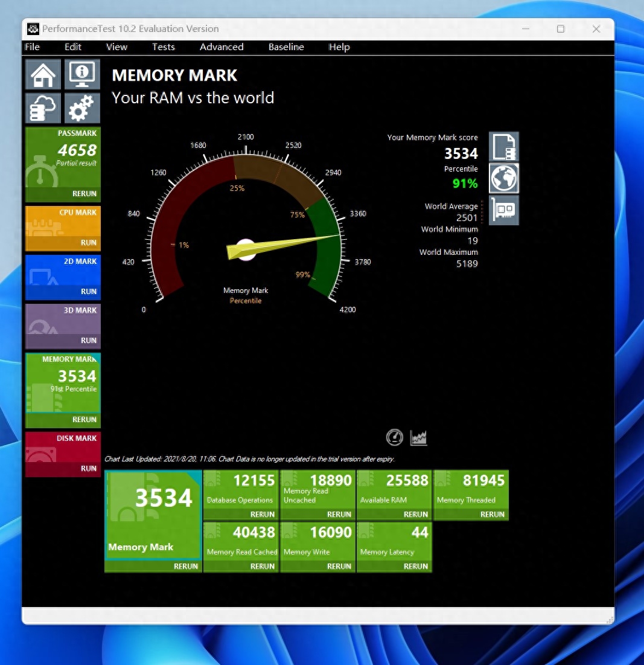
Task: Open the Edit menu
Action: 73,47
